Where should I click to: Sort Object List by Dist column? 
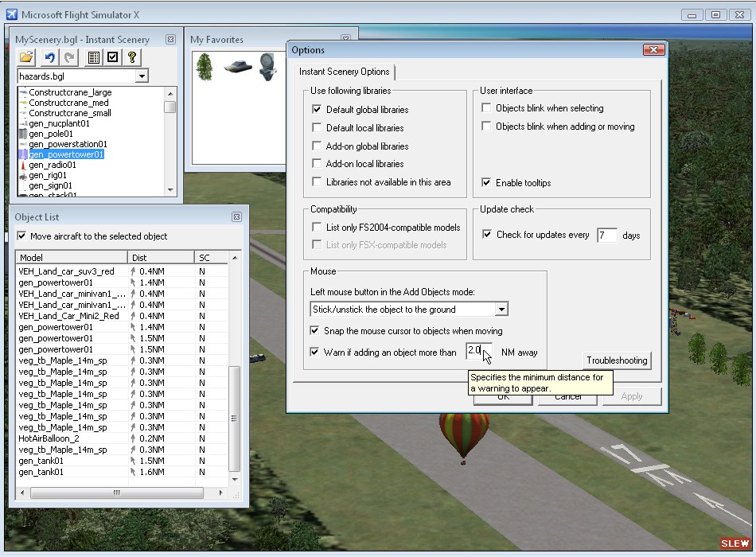(x=161, y=258)
